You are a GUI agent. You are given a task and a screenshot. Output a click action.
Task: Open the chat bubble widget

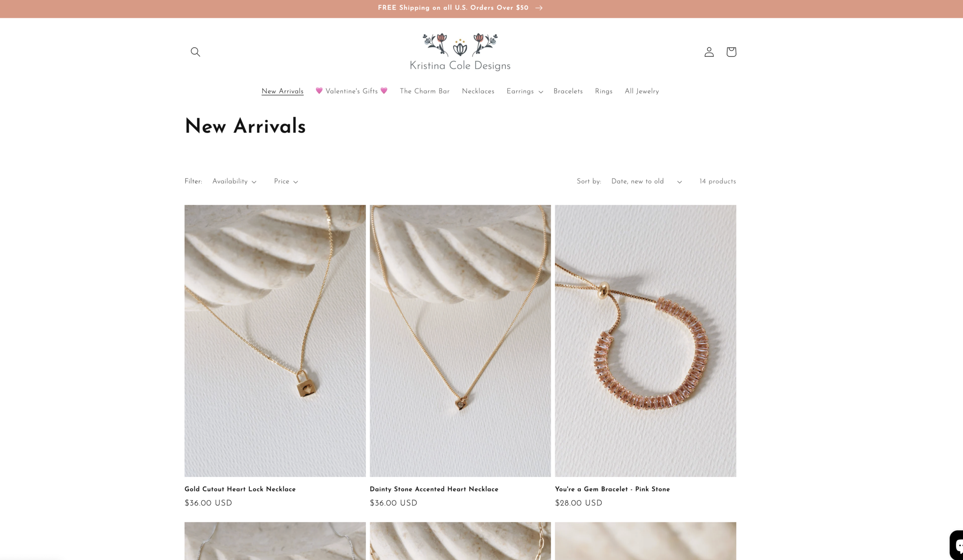point(956,545)
